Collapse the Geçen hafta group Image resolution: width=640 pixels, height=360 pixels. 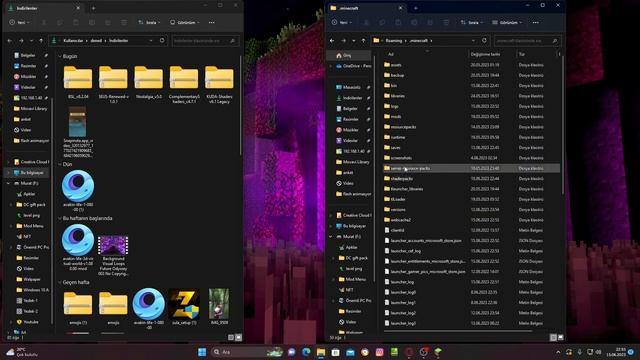point(60,282)
